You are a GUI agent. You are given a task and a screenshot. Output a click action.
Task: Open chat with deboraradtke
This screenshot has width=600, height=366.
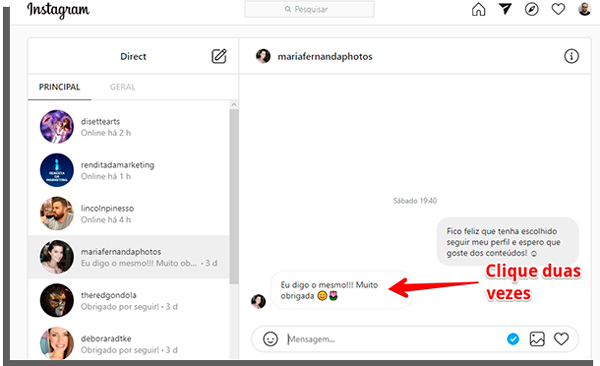click(129, 343)
